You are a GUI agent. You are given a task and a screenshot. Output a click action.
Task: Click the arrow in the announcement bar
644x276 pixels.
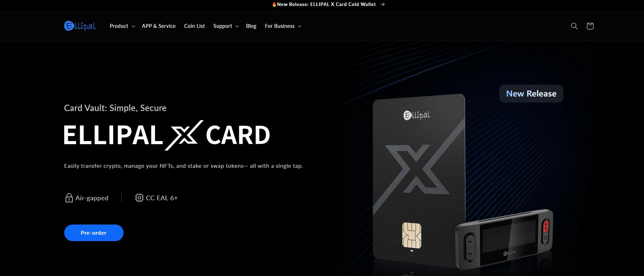(383, 5)
